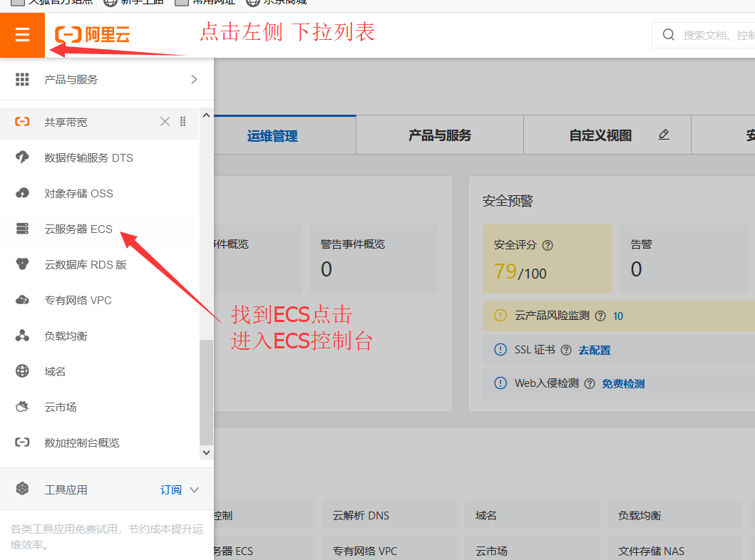
Task: Focus the top search input field
Action: pos(704,35)
